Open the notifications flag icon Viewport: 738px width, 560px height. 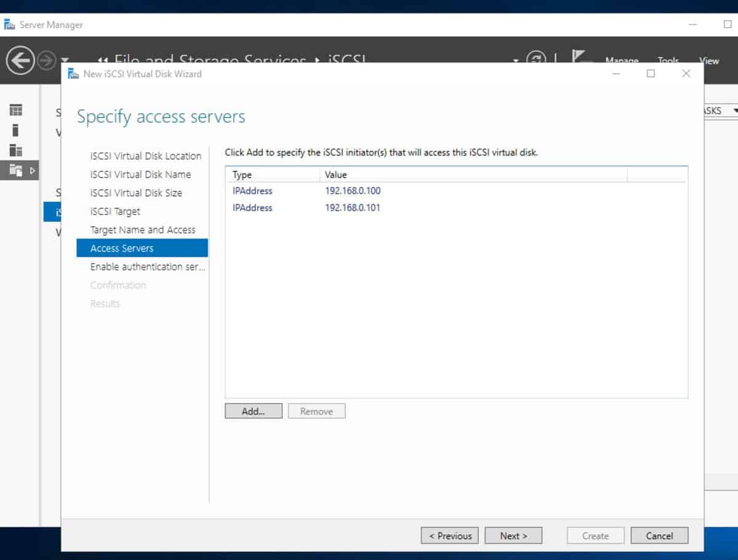click(578, 57)
